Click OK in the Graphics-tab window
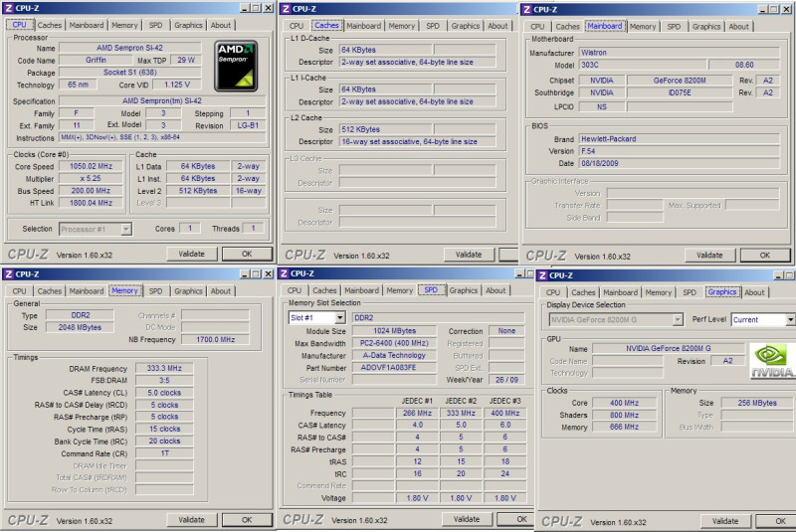This screenshot has height=532, width=796. point(775,521)
